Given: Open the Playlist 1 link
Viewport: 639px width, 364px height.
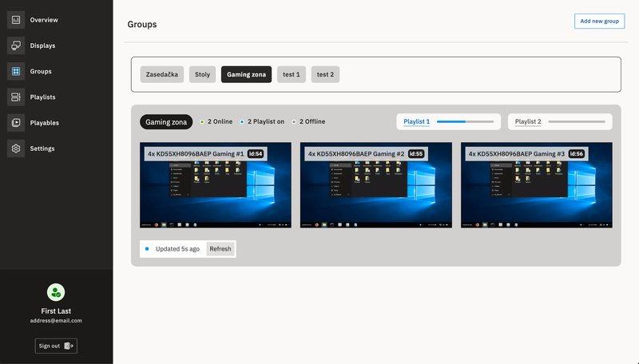Looking at the screenshot, I should click(x=416, y=122).
